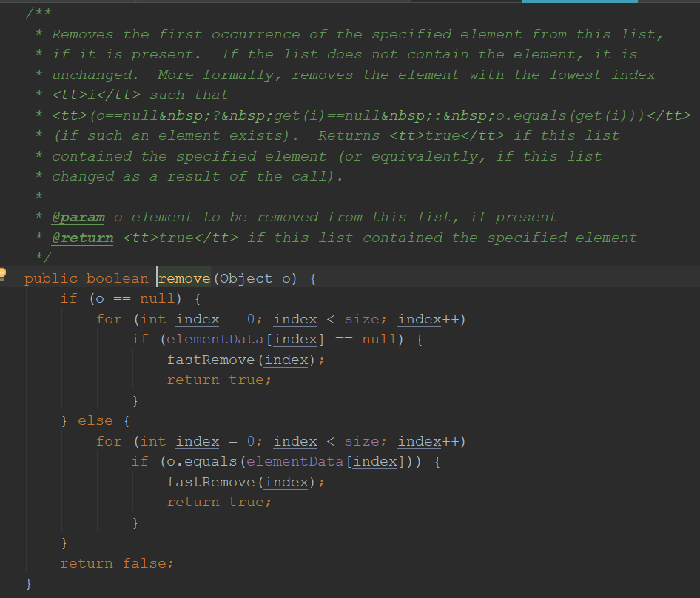
Task: Click the Object parameter type in remove signature
Action: click(x=246, y=279)
